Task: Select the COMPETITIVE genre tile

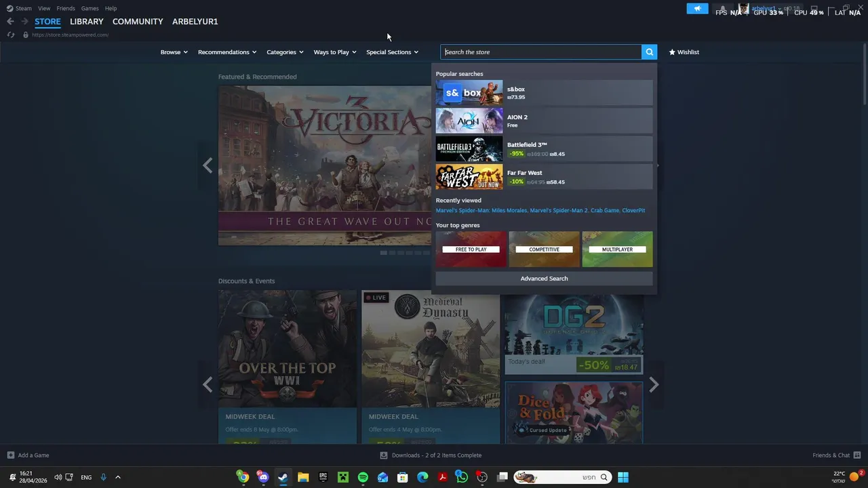Action: (x=544, y=249)
